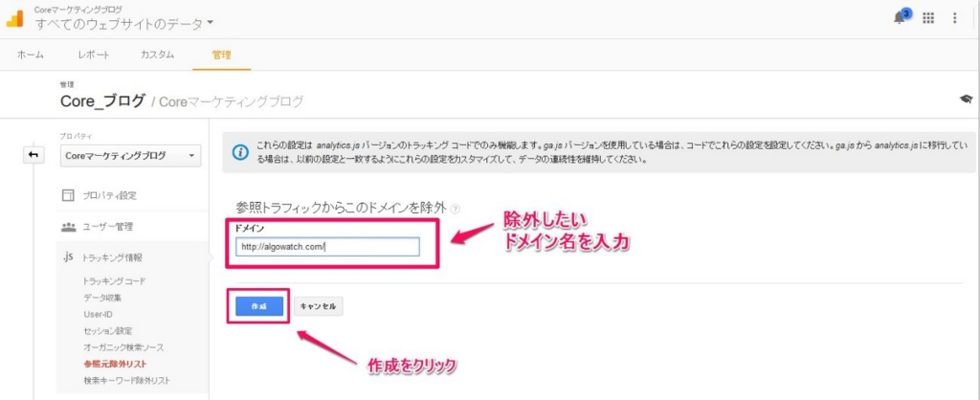Click the Coreマーケティングブログ breadcrumb text in heading
The width and height of the screenshot is (980, 400).
tap(232, 101)
